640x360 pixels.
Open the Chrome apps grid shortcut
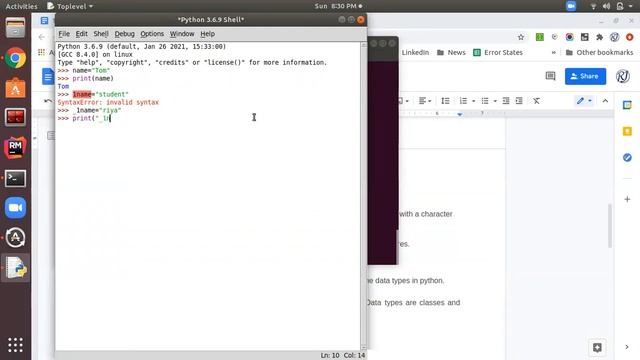[41, 52]
